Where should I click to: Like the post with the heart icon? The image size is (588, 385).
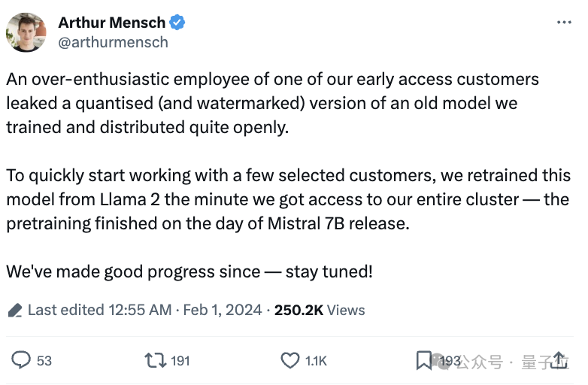click(290, 361)
